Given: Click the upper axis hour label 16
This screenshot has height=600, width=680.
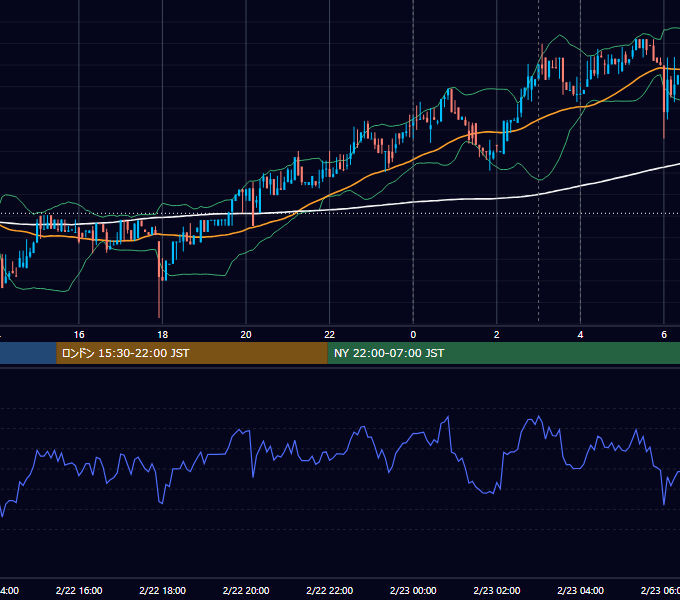Looking at the screenshot, I should point(79,335).
